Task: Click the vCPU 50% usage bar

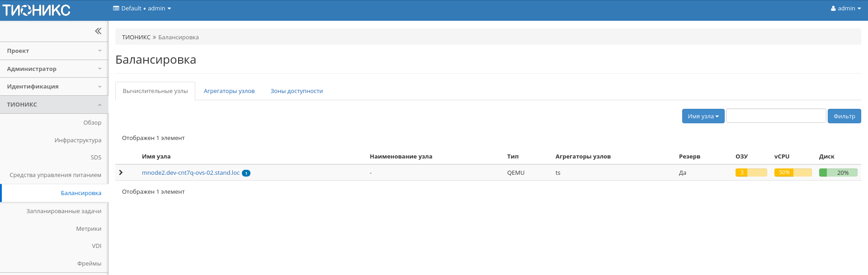Action: (x=793, y=172)
